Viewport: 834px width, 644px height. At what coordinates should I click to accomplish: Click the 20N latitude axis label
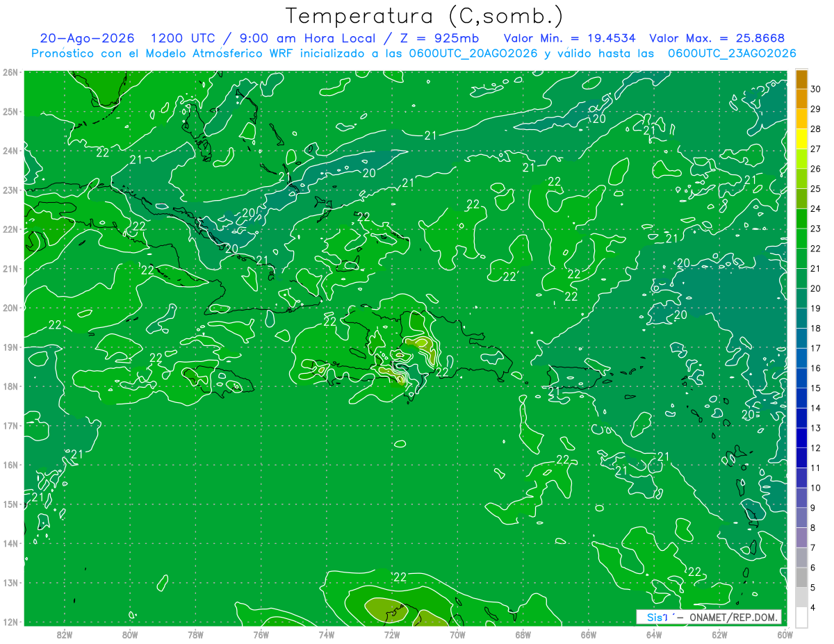pyautogui.click(x=10, y=308)
